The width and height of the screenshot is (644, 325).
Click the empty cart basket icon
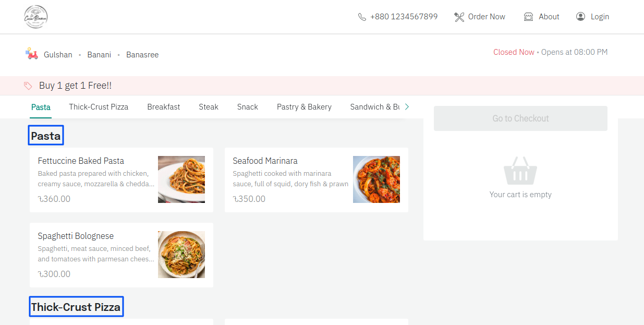(520, 171)
